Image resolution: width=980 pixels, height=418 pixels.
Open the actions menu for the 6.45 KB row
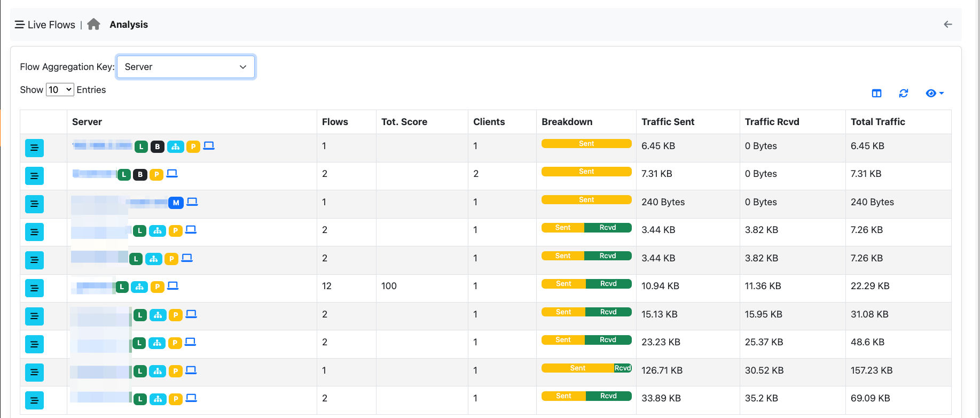pos(34,148)
